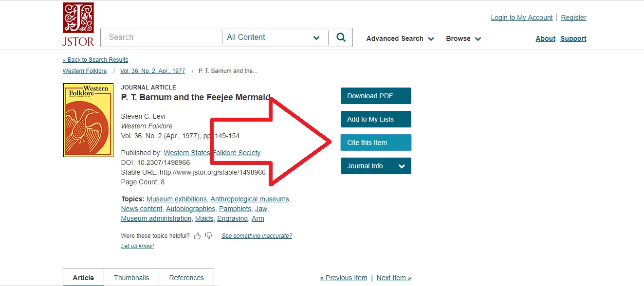Switch to the Article tab
The width and height of the screenshot is (644, 286).
tap(83, 277)
